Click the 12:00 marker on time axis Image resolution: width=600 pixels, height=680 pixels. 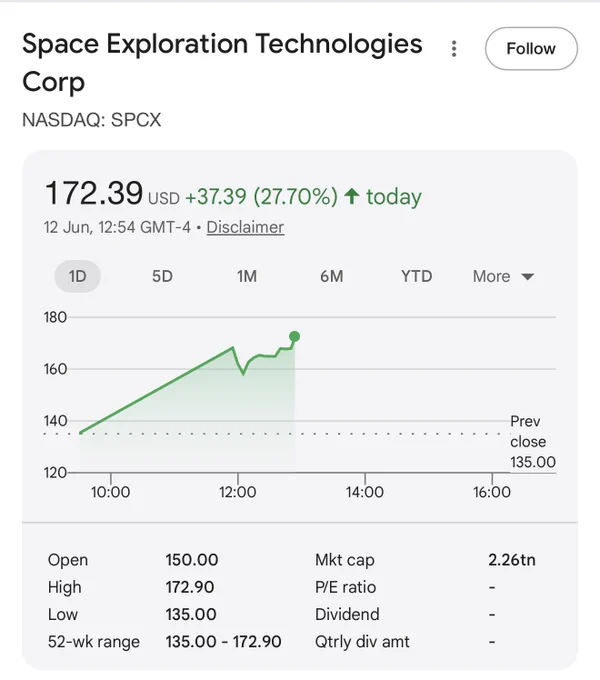[238, 492]
